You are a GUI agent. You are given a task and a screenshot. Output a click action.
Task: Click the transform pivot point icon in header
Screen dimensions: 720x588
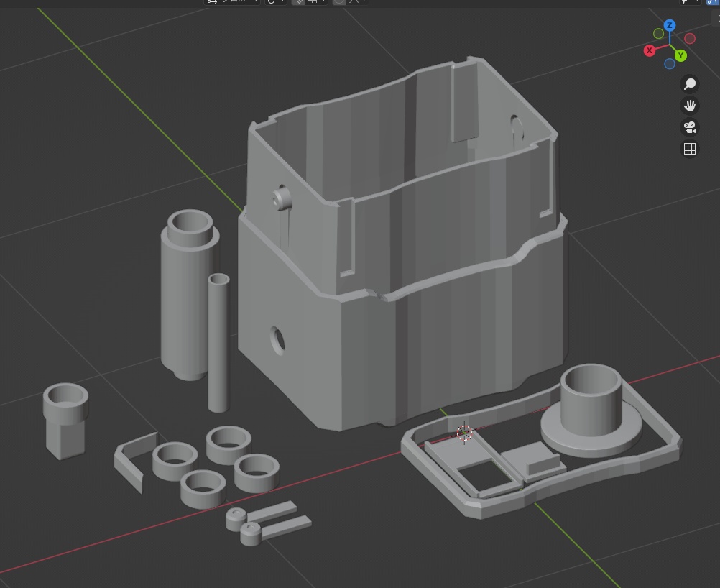[272, 1]
